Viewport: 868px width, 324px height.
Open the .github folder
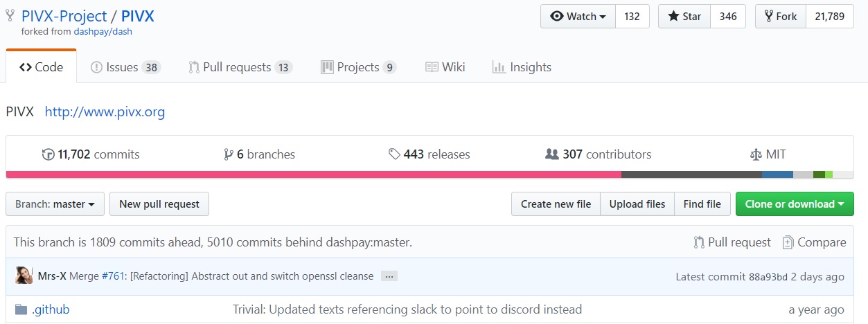[51, 309]
